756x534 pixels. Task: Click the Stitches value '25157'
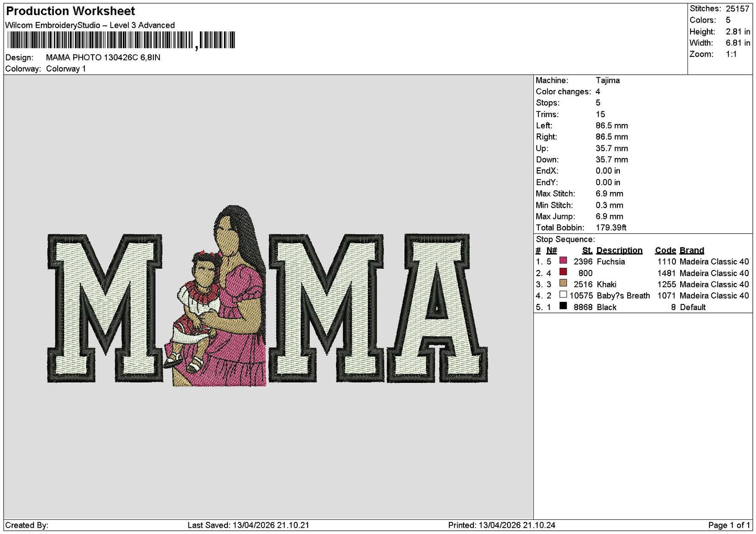[x=738, y=9]
